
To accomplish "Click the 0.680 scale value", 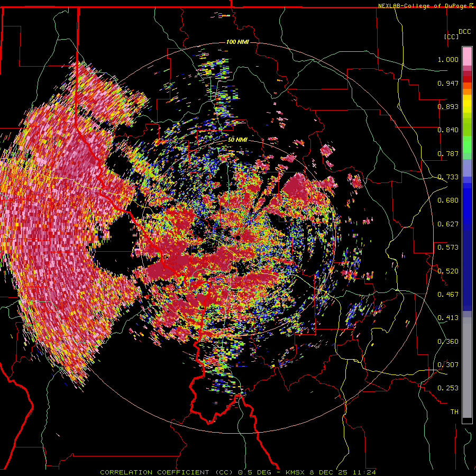I will click(448, 200).
